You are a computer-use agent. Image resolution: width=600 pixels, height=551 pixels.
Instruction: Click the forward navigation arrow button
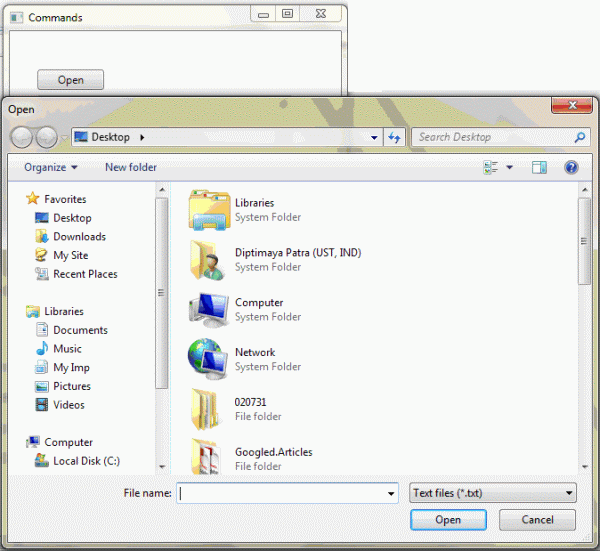pyautogui.click(x=47, y=137)
